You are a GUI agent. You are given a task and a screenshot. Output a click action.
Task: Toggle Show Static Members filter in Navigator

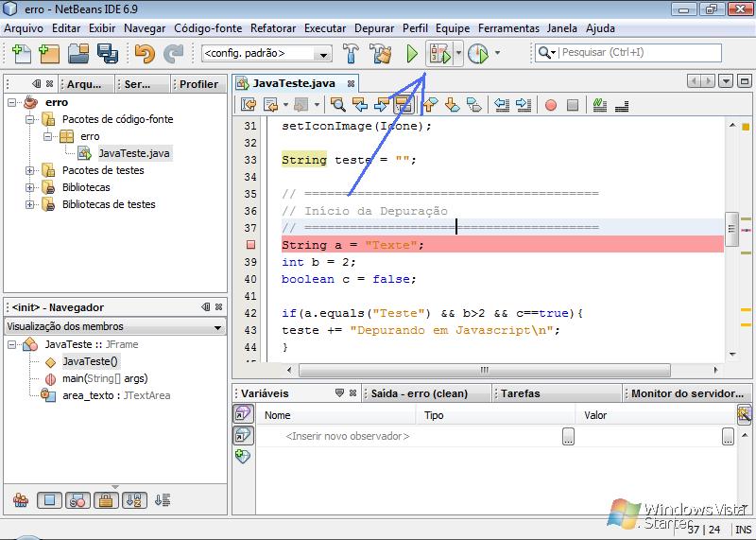[x=77, y=500]
